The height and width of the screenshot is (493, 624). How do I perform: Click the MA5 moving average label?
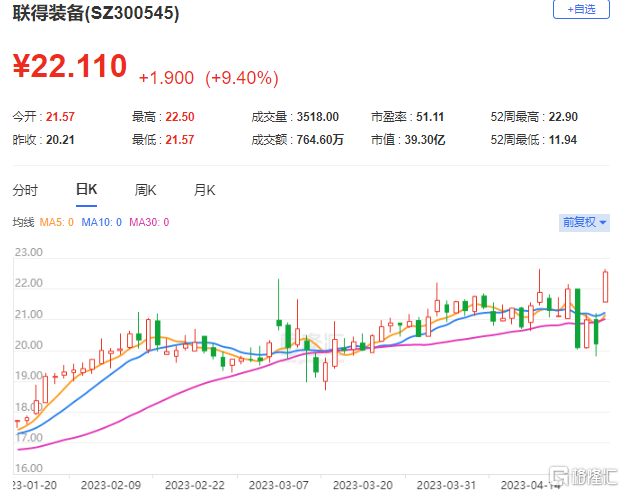pos(57,222)
